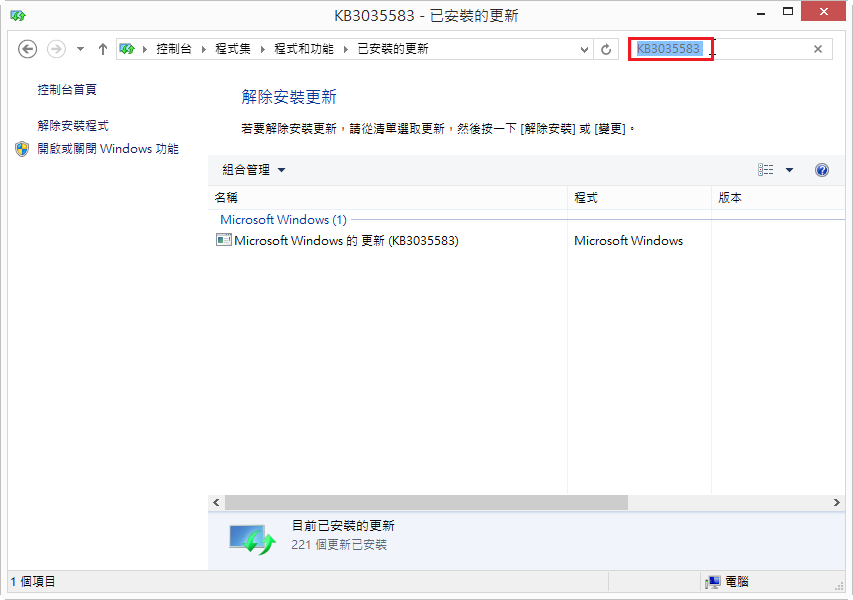This screenshot has height=600, width=853.
Task: Refresh the installed updates list
Action: [606, 50]
